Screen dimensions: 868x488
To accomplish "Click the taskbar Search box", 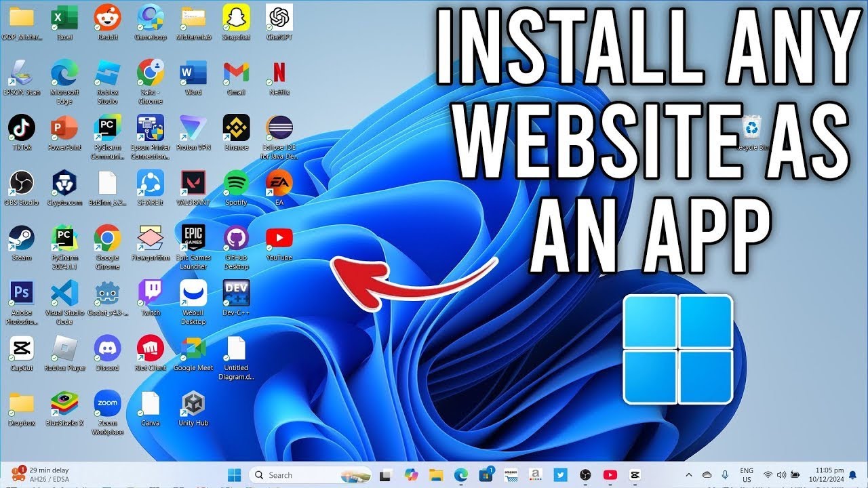I will pyautogui.click(x=311, y=475).
